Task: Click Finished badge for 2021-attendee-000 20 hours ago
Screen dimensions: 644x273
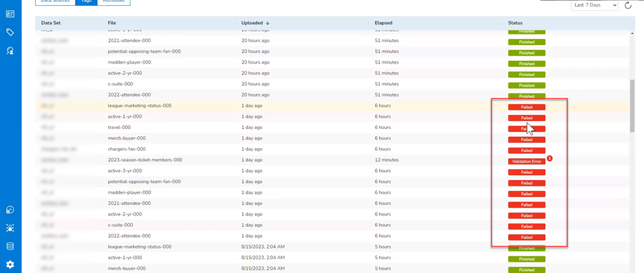Action: click(526, 42)
